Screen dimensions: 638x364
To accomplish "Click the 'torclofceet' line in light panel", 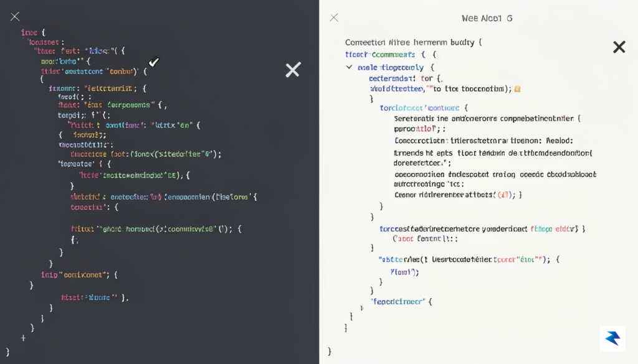I will point(424,108).
